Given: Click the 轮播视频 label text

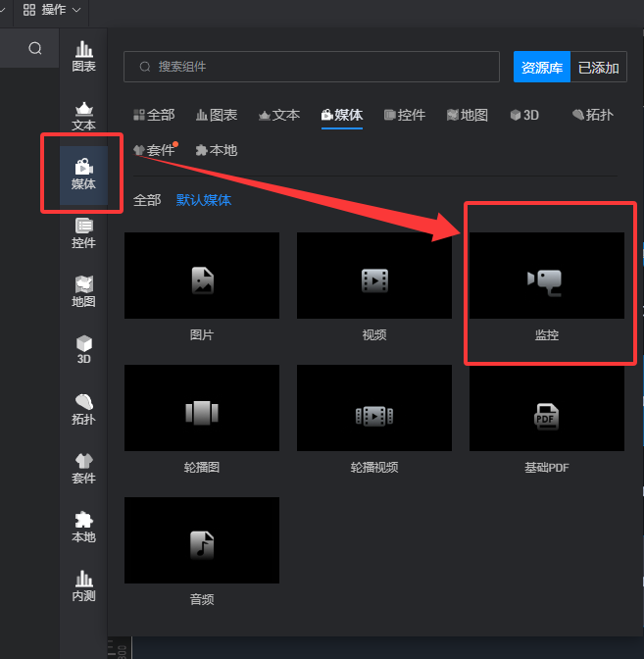Looking at the screenshot, I should 374,468.
